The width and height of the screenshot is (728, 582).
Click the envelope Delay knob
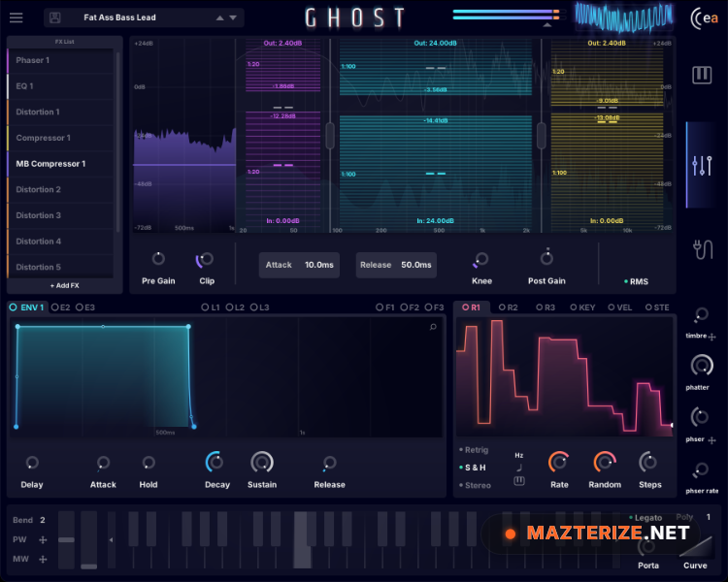[32, 463]
